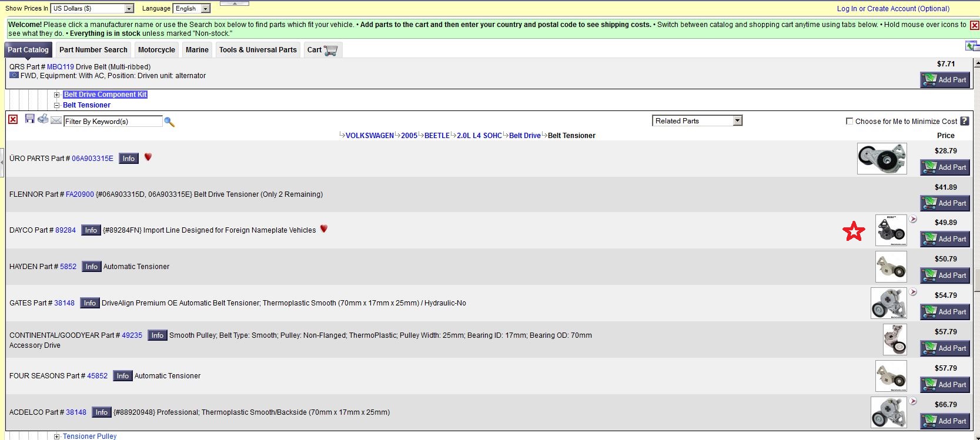980x440 pixels.
Task: Click BEETLE in the breadcrumb
Action: tap(437, 136)
